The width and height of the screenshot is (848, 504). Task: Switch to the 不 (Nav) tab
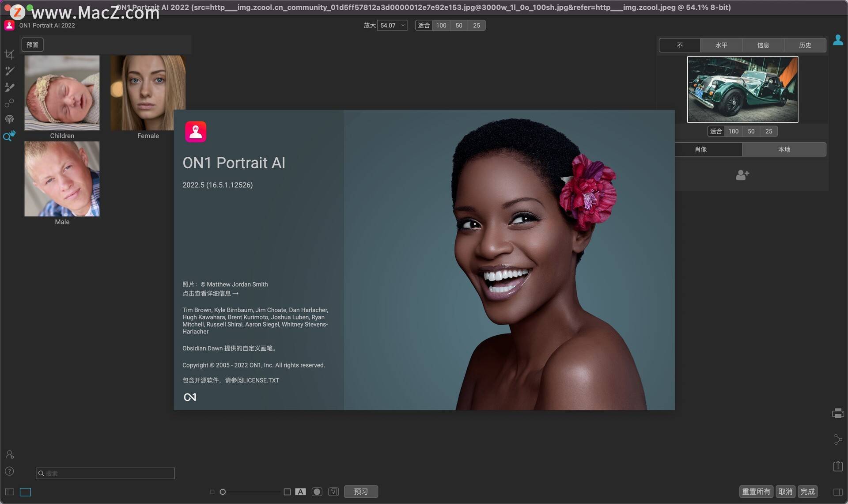point(680,45)
